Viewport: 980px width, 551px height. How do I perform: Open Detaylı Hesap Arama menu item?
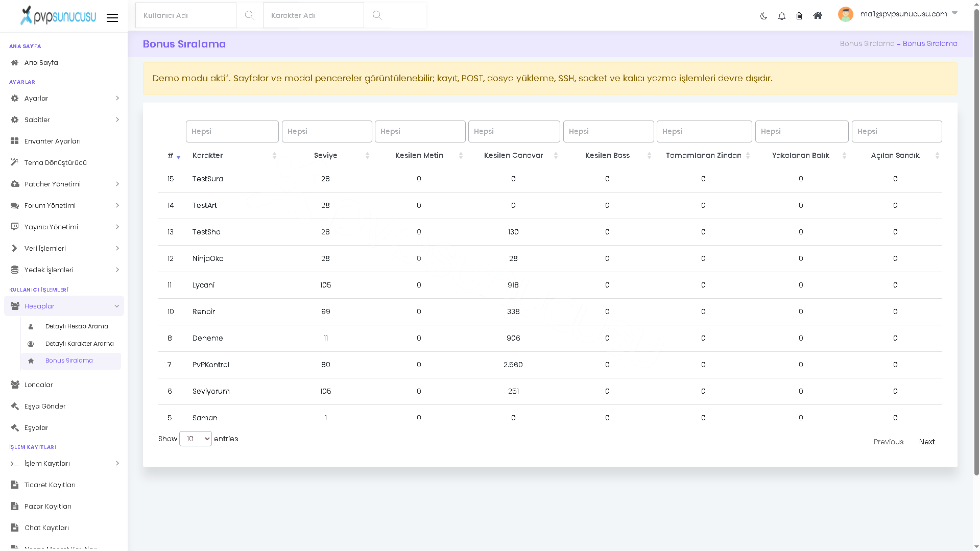point(77,326)
